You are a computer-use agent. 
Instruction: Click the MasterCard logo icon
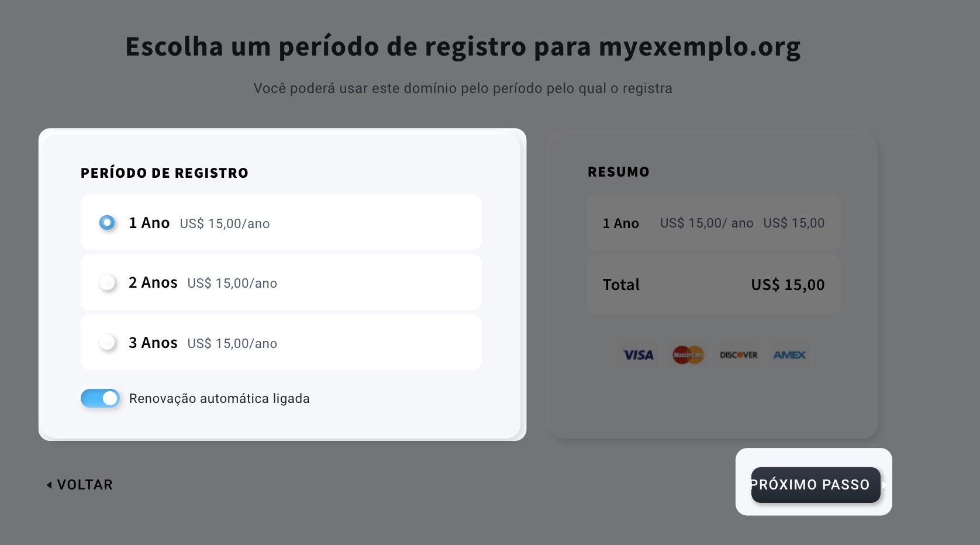coord(688,355)
